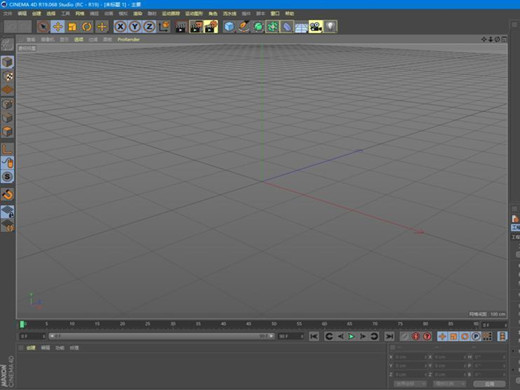This screenshot has height=390, width=520.
Task: Switch to Edges mode
Action: (x=7, y=118)
